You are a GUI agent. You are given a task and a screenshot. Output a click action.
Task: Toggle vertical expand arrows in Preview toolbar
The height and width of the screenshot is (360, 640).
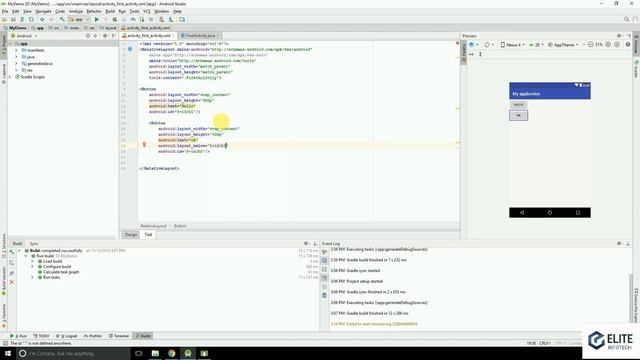click(x=480, y=54)
